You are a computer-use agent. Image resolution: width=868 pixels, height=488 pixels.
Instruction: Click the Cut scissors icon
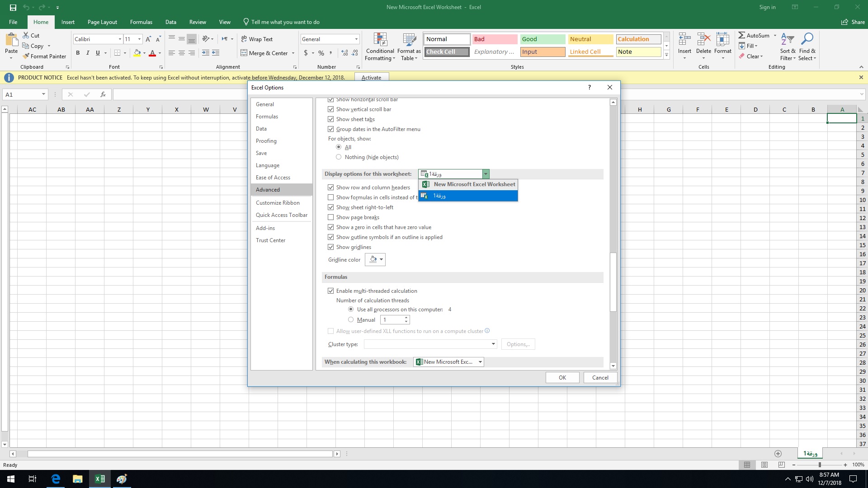[x=26, y=35]
